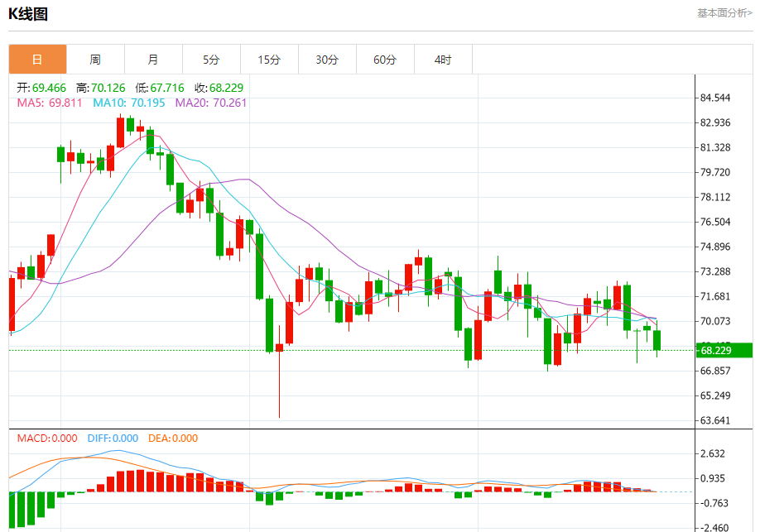Click the 76.504 price axis label
Screen dimensions: 760x532
click(x=715, y=222)
